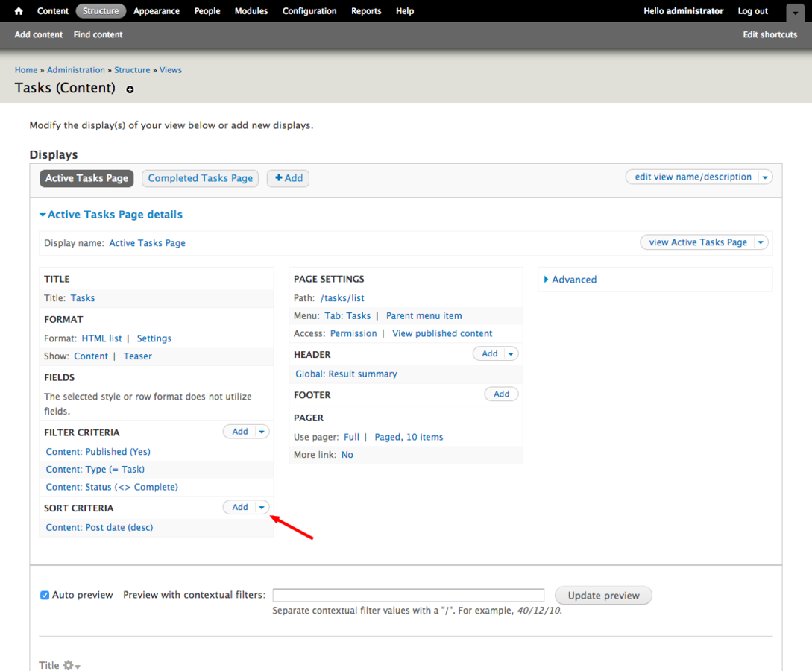812x671 pixels.
Task: Edit Content: Type (= Task) filter
Action: [x=95, y=470]
